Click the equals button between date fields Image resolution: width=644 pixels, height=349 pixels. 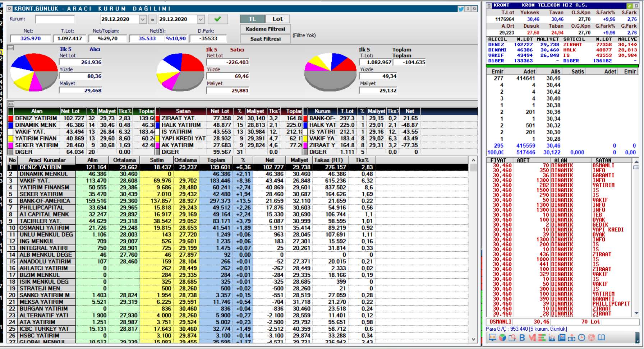click(152, 19)
